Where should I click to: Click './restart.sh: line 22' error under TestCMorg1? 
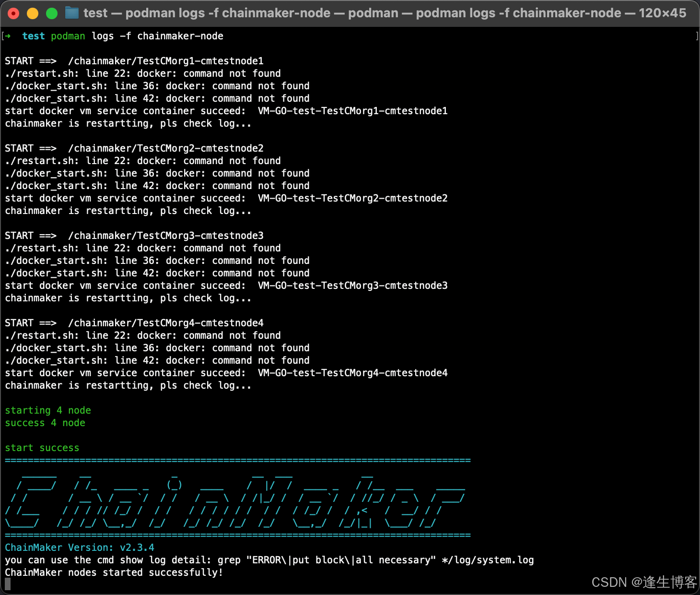point(143,73)
